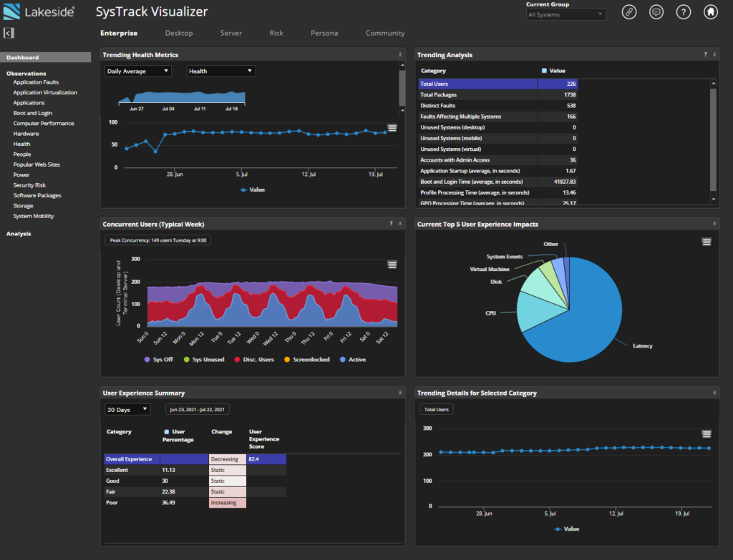Viewport: 733px width, 560px height.
Task: Open Computer Performance observation
Action: tap(44, 123)
